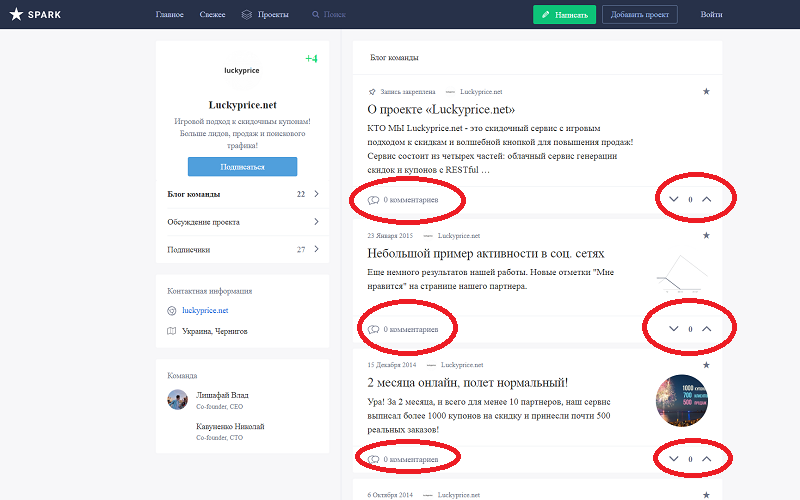800x500 pixels.
Task: Click the green «Написать» button
Action: coord(564,15)
